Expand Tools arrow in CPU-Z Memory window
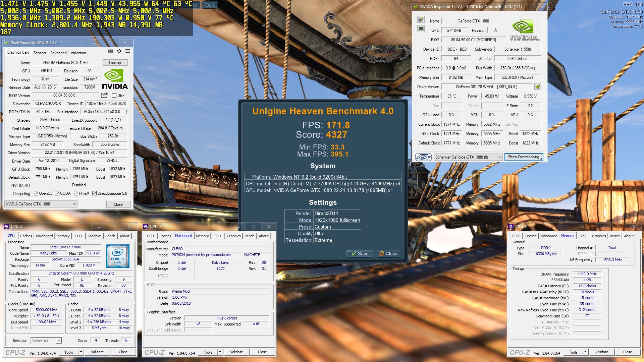This screenshot has width=644, height=362. tap(585, 352)
